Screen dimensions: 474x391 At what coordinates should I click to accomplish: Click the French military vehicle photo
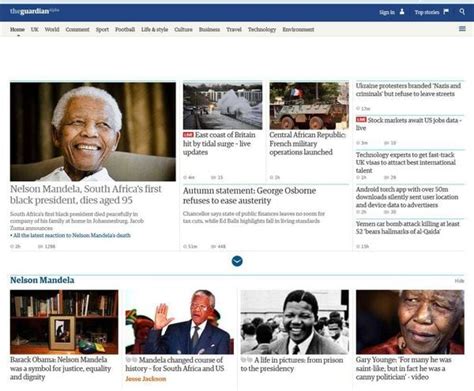point(309,106)
